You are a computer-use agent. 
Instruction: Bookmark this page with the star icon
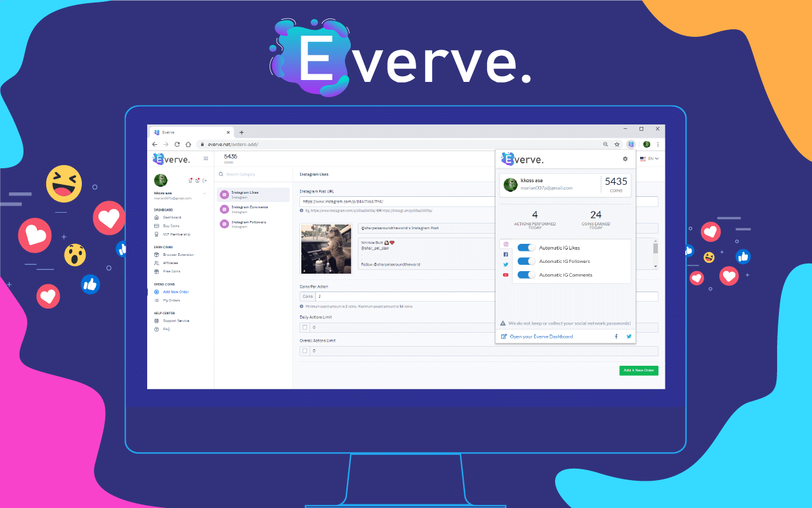coord(617,144)
